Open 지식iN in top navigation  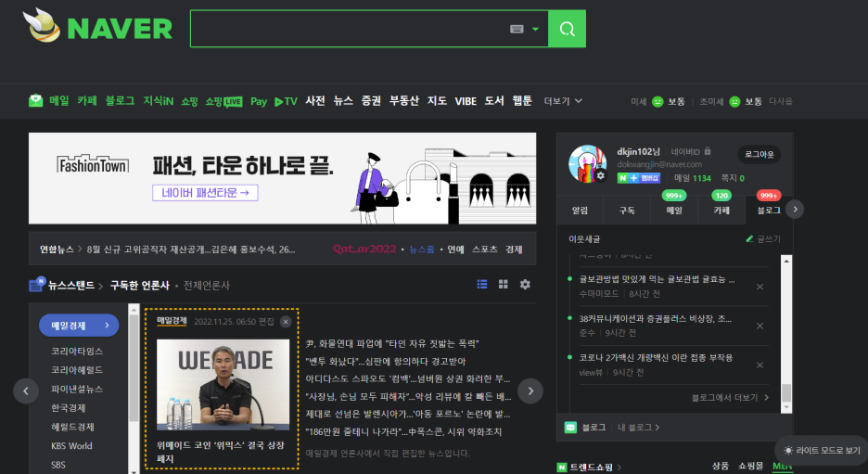point(159,101)
